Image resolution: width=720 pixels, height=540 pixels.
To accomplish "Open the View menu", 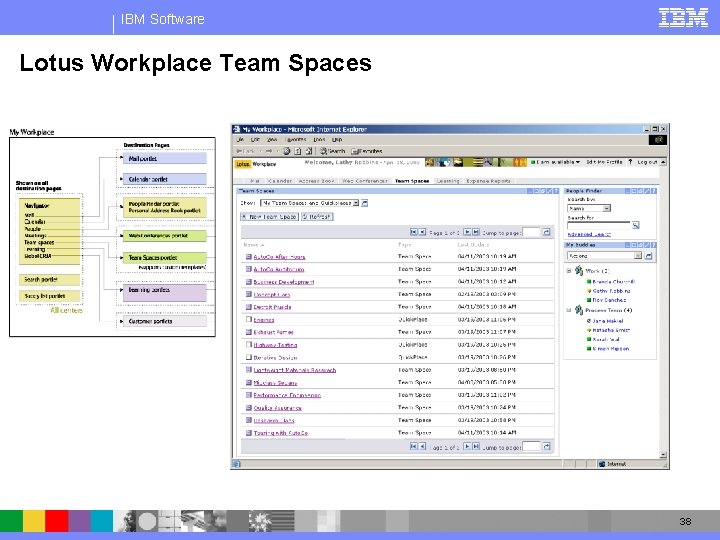I will pyautogui.click(x=272, y=140).
